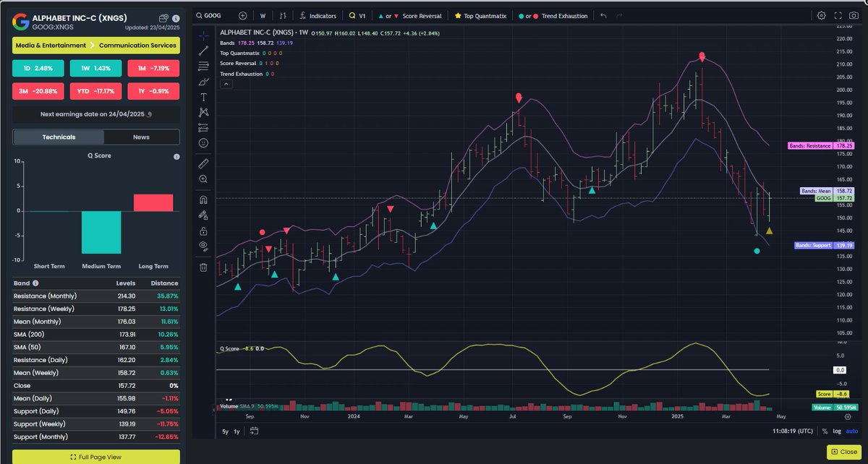Image resolution: width=868 pixels, height=464 pixels.
Task: Open the go-to-date calendar icon
Action: pyautogui.click(x=255, y=431)
